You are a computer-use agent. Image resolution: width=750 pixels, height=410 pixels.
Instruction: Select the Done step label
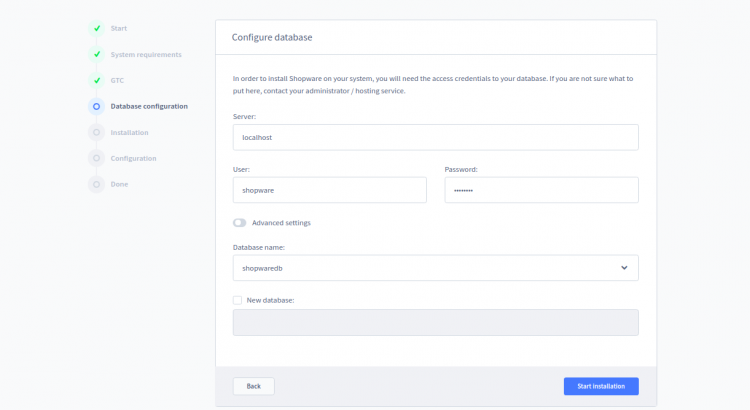pos(119,184)
